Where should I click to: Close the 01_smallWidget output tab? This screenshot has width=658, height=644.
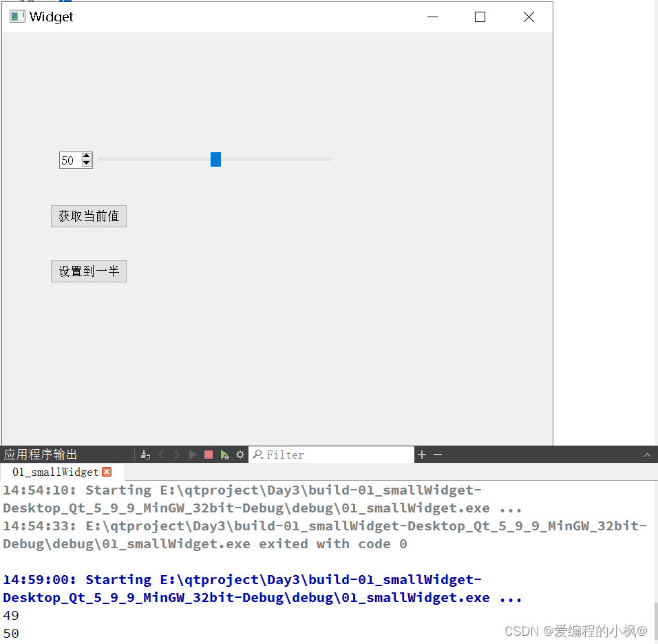pyautogui.click(x=107, y=472)
